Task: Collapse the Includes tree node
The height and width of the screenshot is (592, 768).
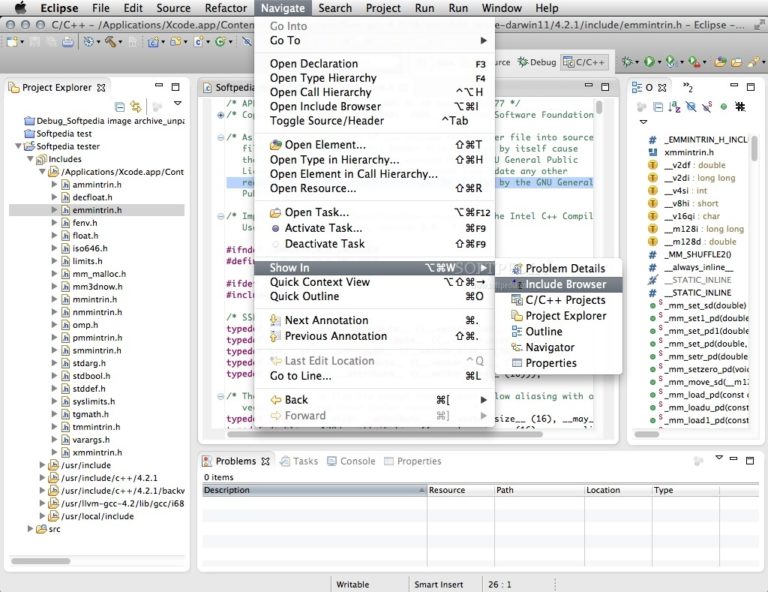Action: point(30,159)
